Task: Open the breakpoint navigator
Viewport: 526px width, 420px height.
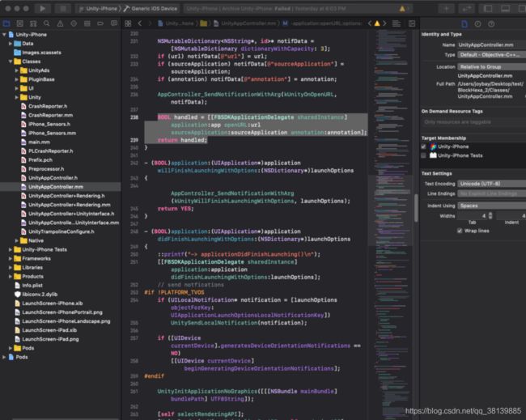Action: [x=100, y=23]
